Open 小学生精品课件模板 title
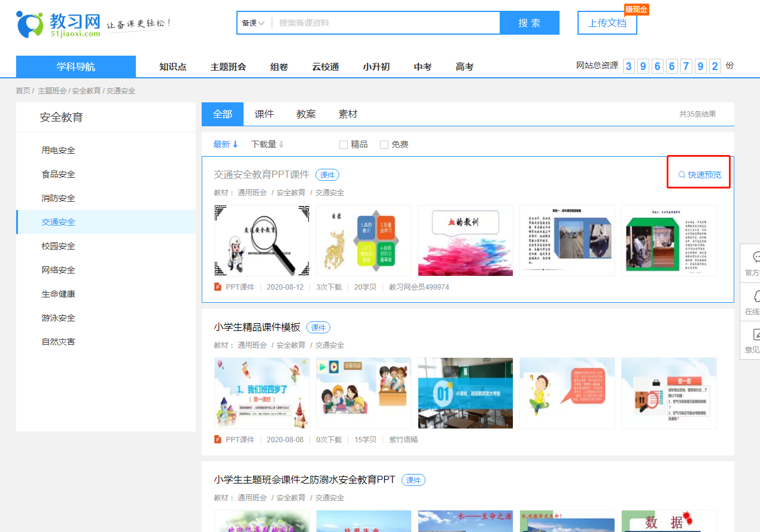The image size is (760, 532). [x=257, y=327]
